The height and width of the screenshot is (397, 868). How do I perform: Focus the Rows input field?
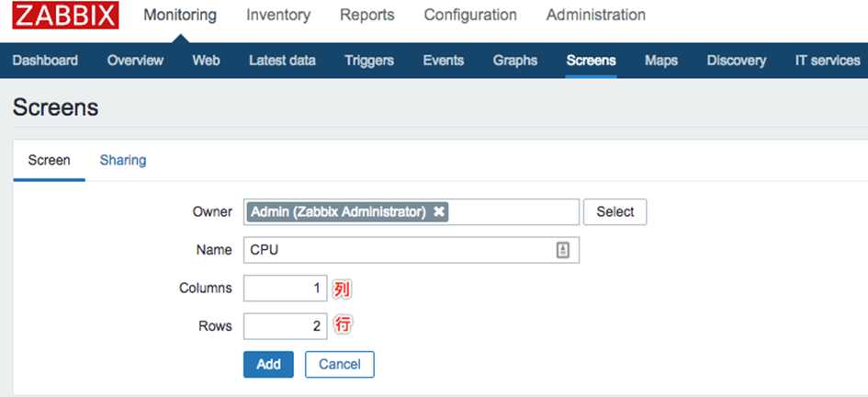click(x=285, y=326)
